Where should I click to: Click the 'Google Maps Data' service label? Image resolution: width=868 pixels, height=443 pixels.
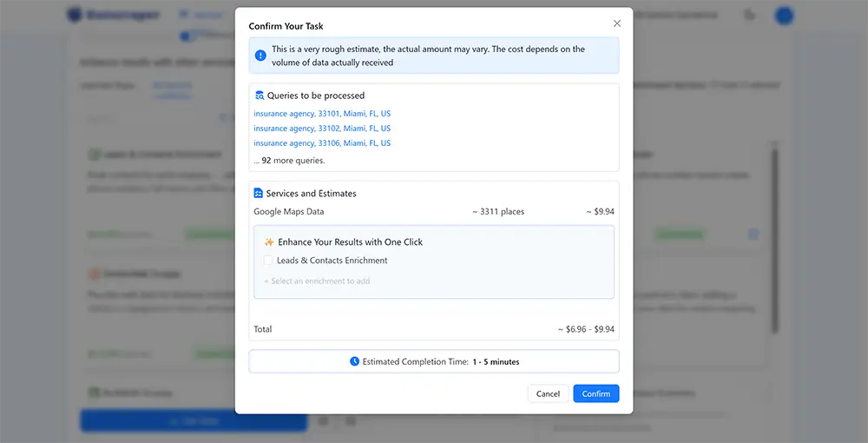pos(289,212)
